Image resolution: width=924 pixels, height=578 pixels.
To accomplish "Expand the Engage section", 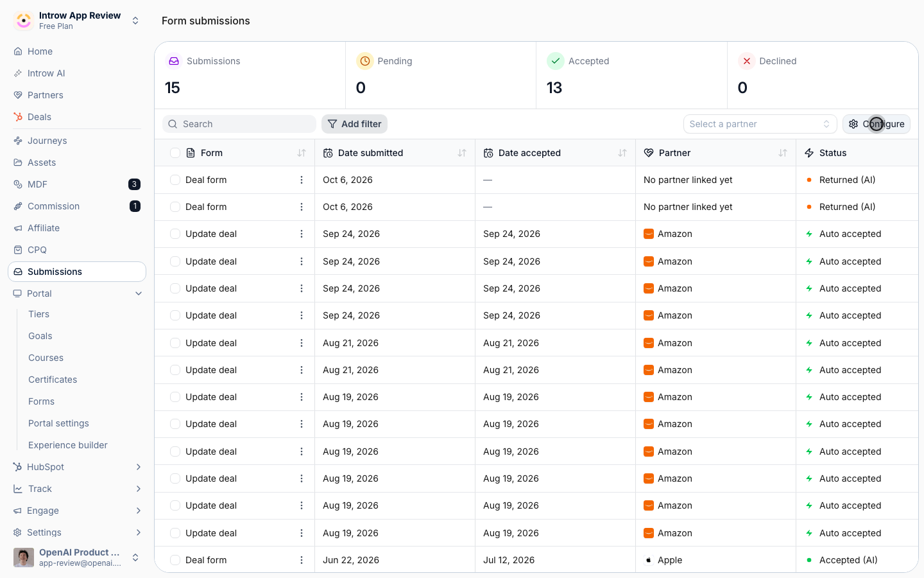I will tap(139, 511).
